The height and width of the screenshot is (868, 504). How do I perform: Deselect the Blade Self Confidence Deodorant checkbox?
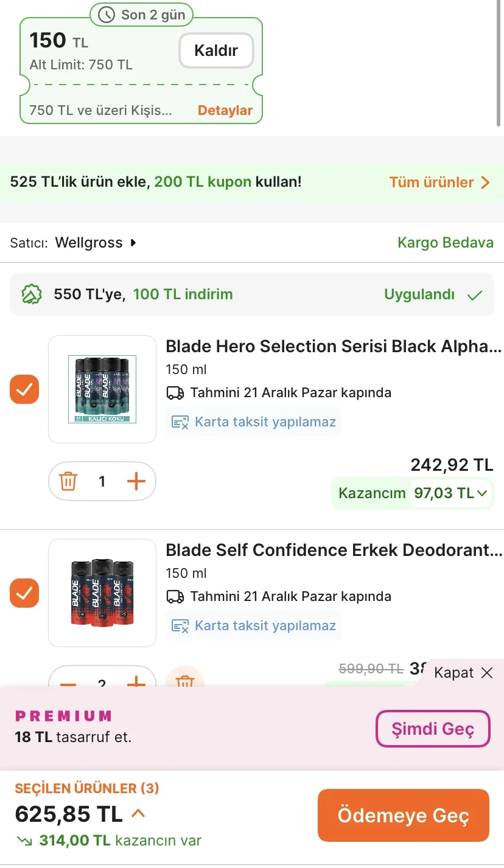click(x=24, y=593)
